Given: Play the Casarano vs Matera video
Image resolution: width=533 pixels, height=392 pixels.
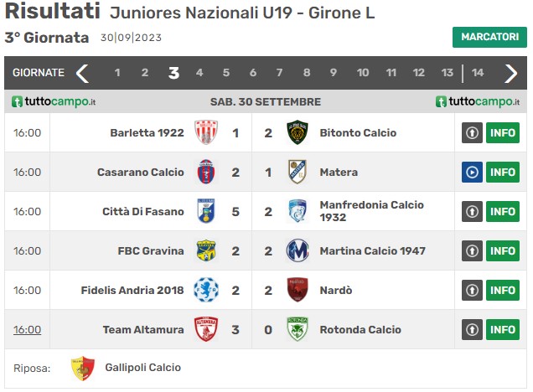Looking at the screenshot, I should pos(472,173).
